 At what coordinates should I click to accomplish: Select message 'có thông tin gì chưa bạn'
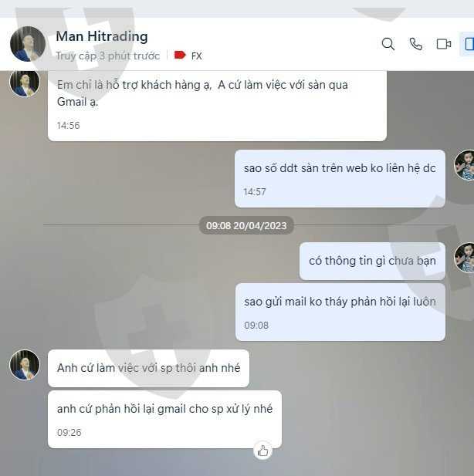372,261
